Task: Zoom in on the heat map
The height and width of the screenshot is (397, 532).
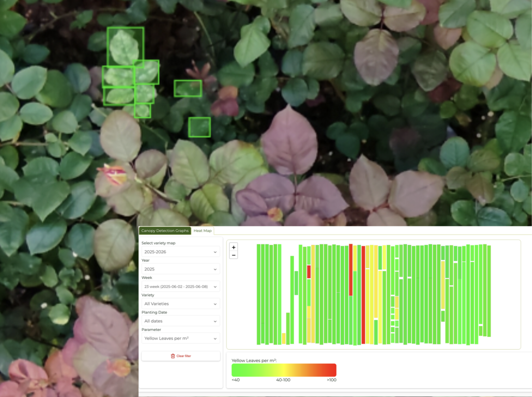Action: [234, 248]
